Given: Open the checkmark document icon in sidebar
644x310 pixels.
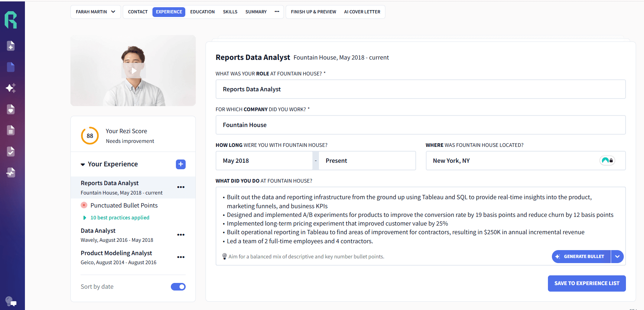Looking at the screenshot, I should 11,151.
